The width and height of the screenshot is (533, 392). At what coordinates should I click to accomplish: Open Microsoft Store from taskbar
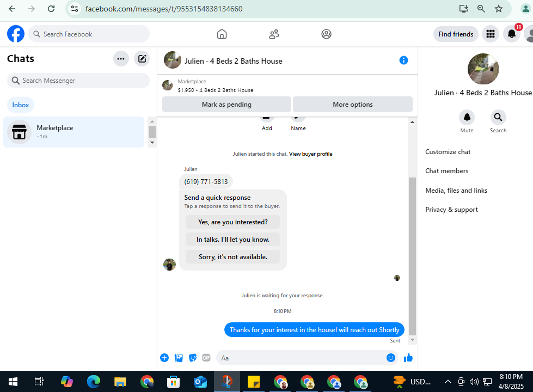tap(173, 382)
